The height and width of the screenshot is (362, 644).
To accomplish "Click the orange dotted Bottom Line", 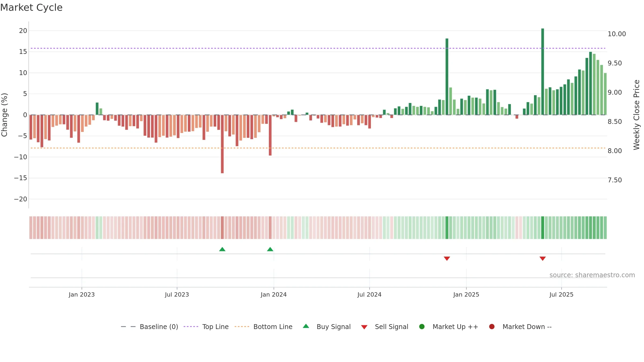I will tap(318, 148).
